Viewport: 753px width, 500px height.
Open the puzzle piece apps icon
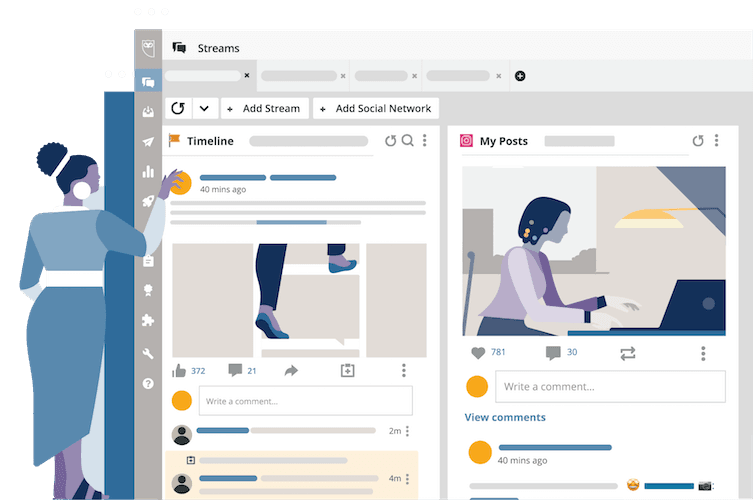coord(148,321)
